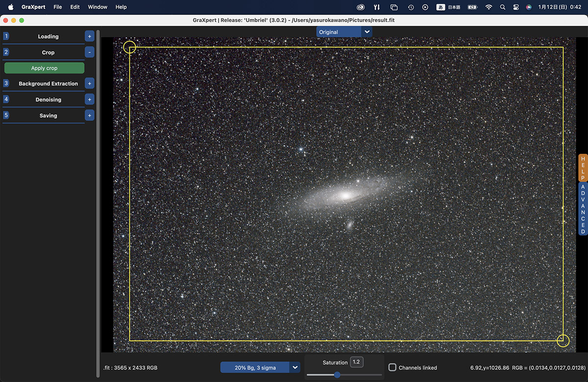Open the GraXpert application menu

click(x=33, y=7)
